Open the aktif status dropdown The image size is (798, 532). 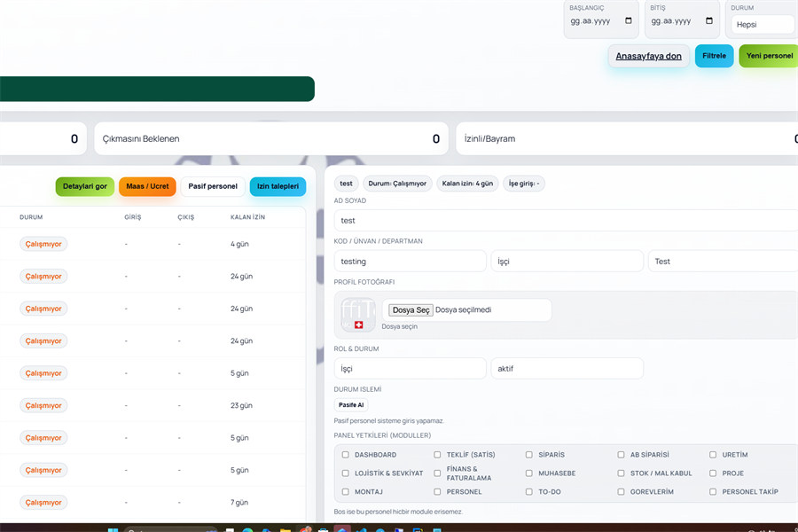(567, 368)
